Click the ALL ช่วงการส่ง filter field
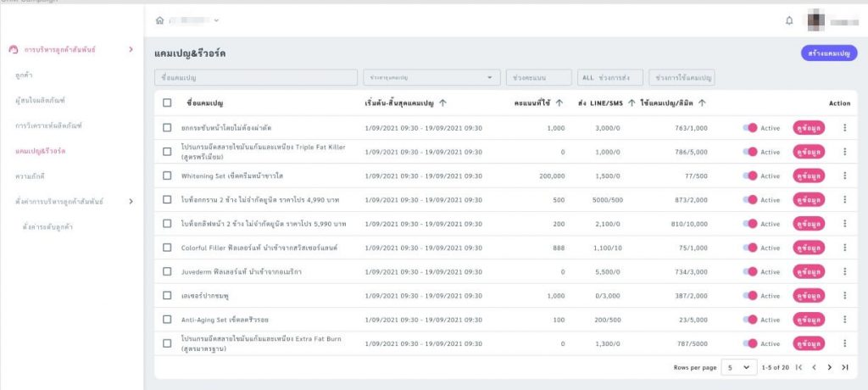Screen dimensions: 868x390 pos(610,77)
